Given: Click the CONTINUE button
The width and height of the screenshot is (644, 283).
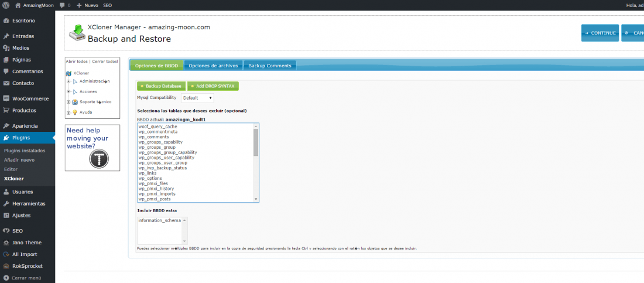Looking at the screenshot, I should (600, 33).
